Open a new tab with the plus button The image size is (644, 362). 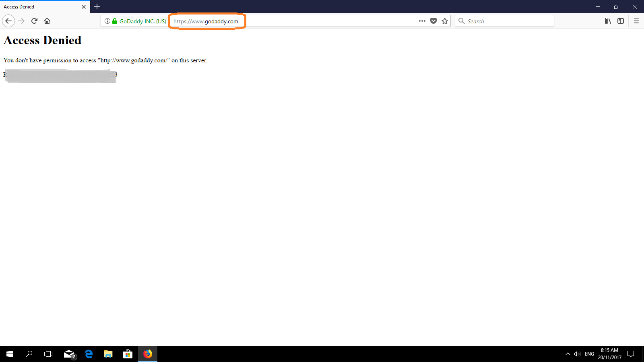[x=97, y=6]
